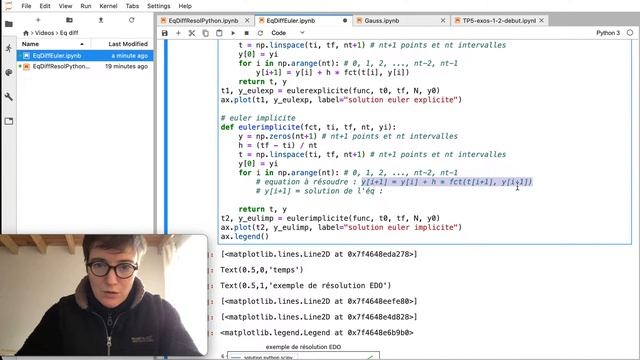Viewport: 640px width, 360px height.
Task: Upload files with the upload icon
Action: (x=100, y=20)
